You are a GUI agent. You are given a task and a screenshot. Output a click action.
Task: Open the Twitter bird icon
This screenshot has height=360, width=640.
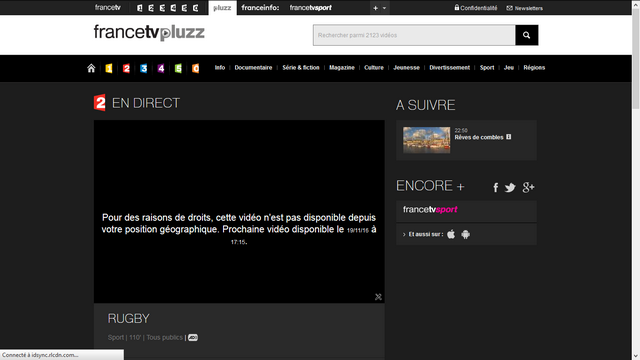[510, 187]
